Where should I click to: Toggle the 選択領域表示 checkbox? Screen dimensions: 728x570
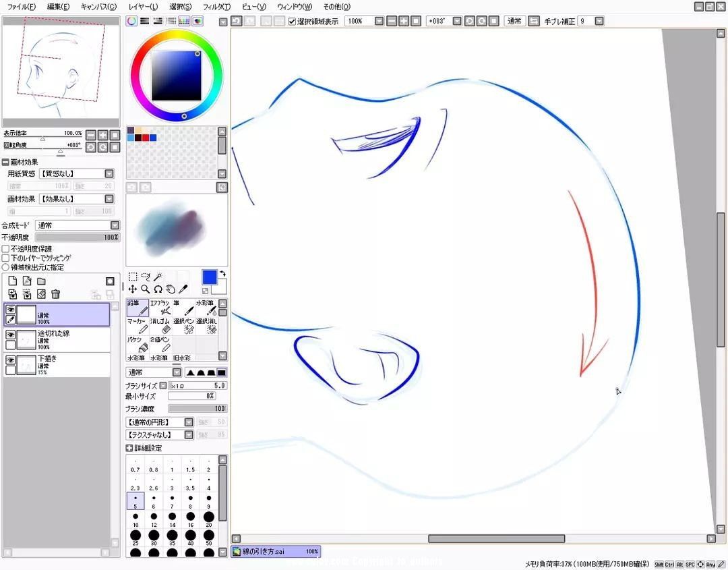click(292, 22)
